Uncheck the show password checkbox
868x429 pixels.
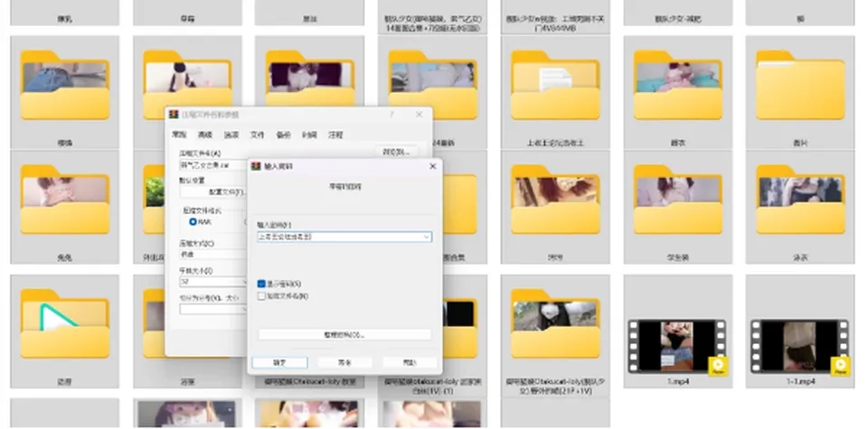pyautogui.click(x=262, y=284)
